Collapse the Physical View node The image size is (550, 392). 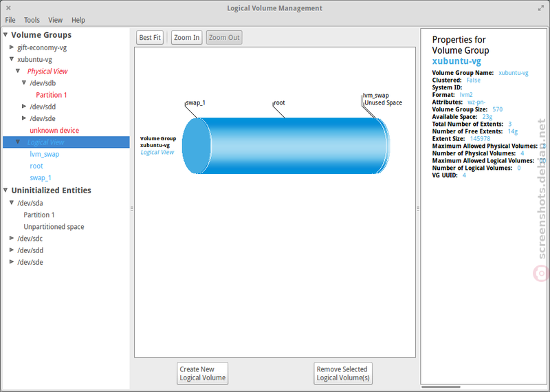click(x=18, y=71)
